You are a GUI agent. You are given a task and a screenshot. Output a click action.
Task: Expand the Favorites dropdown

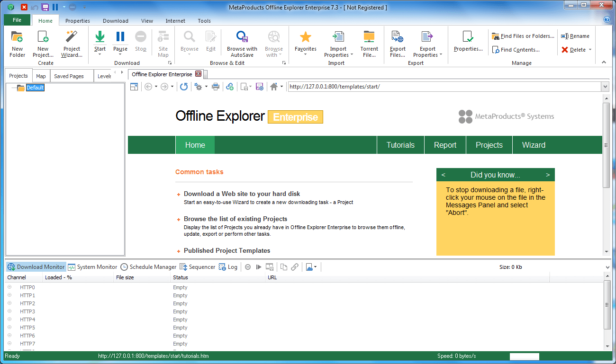point(306,54)
